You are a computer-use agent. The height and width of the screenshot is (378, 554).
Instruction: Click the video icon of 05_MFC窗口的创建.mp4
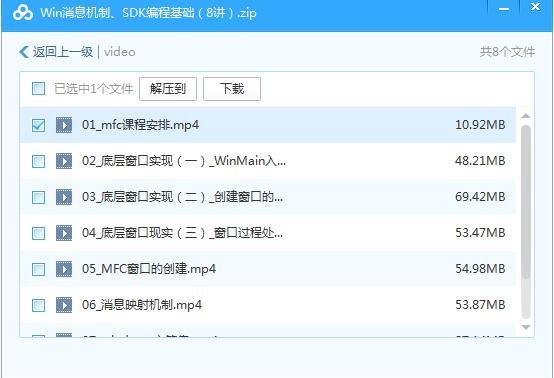click(64, 269)
